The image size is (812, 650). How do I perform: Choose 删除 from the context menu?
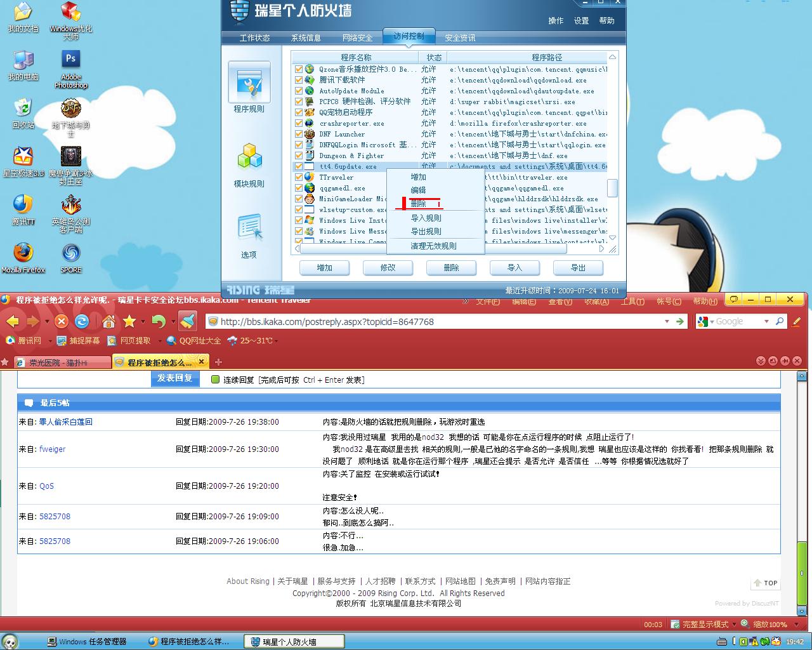[418, 204]
